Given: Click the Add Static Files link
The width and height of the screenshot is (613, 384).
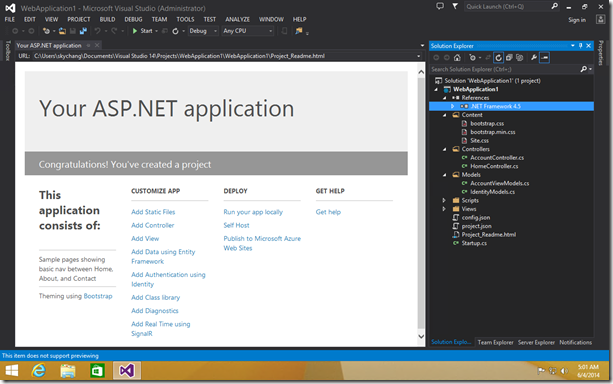Looking at the screenshot, I should (153, 212).
